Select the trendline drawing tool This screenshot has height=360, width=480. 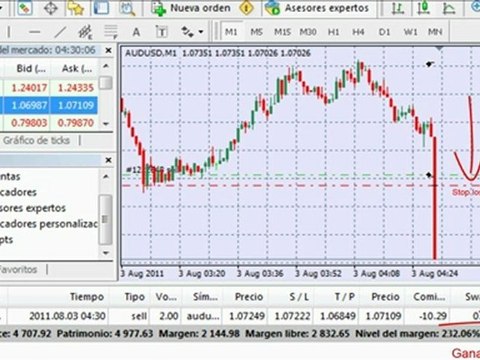tap(60, 32)
